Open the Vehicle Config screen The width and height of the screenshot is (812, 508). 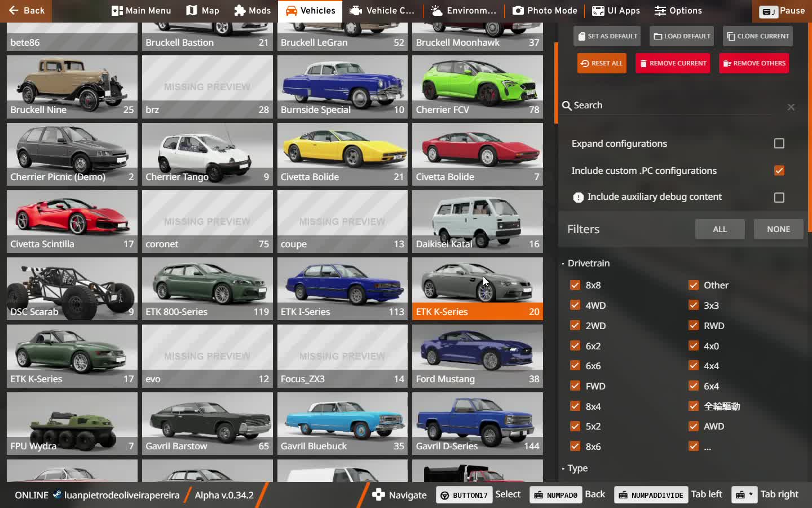pyautogui.click(x=382, y=10)
